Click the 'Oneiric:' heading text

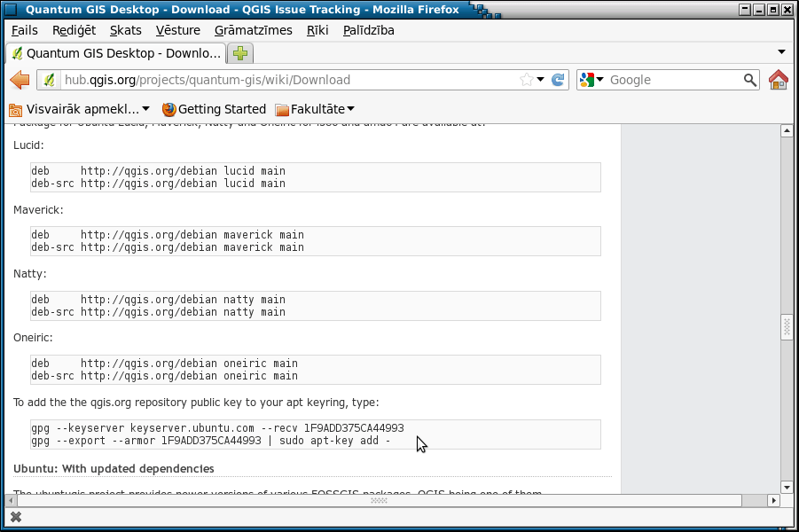(x=33, y=338)
